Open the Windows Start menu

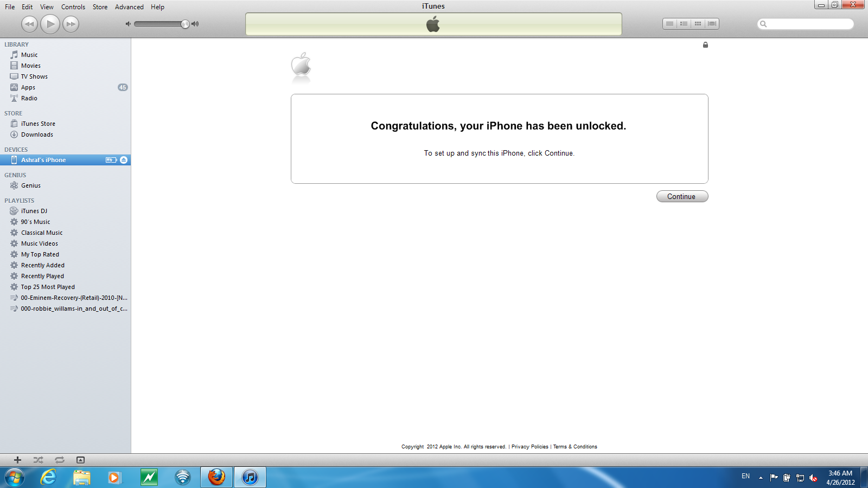pyautogui.click(x=15, y=478)
